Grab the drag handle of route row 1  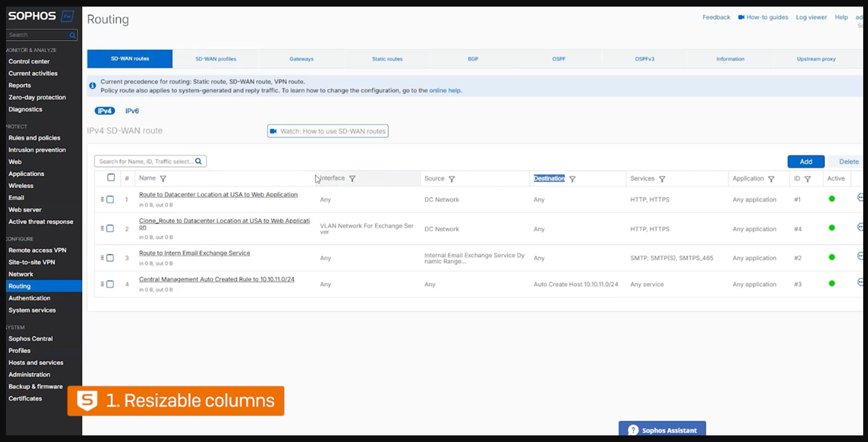103,200
